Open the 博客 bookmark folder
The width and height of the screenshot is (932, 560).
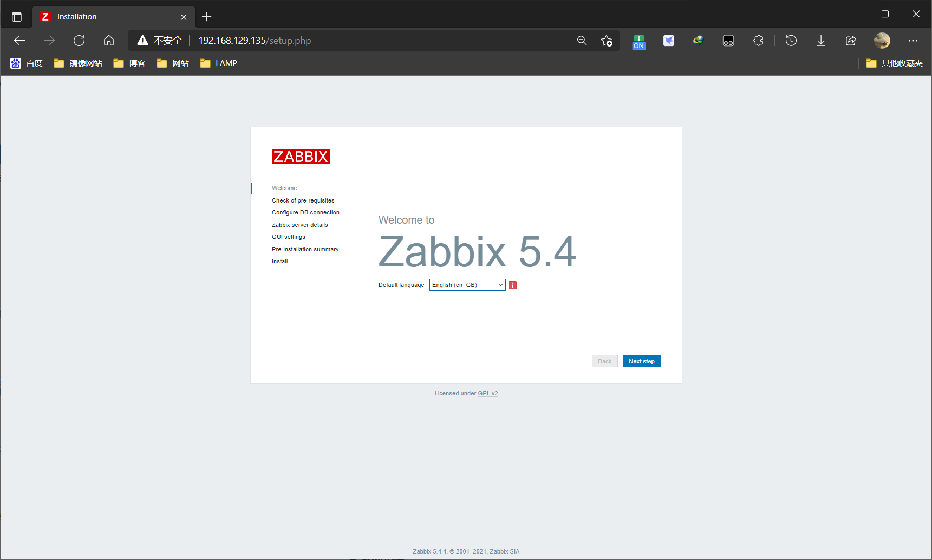pyautogui.click(x=129, y=63)
